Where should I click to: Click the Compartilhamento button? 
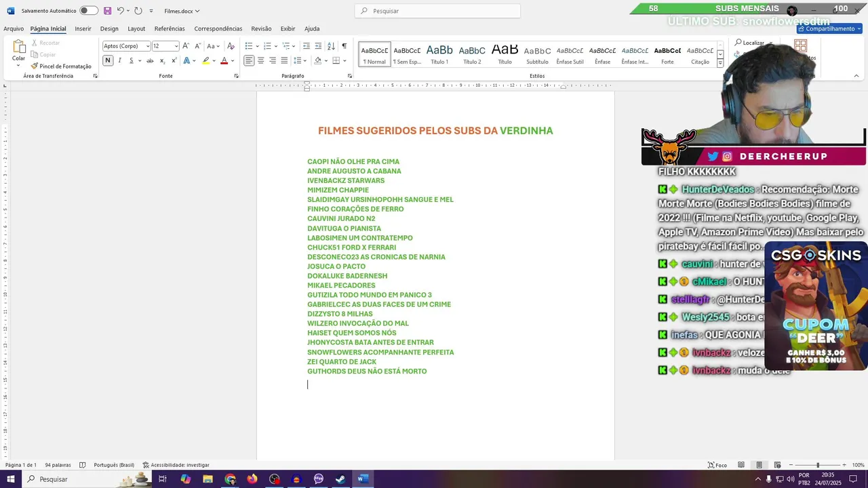tap(829, 28)
